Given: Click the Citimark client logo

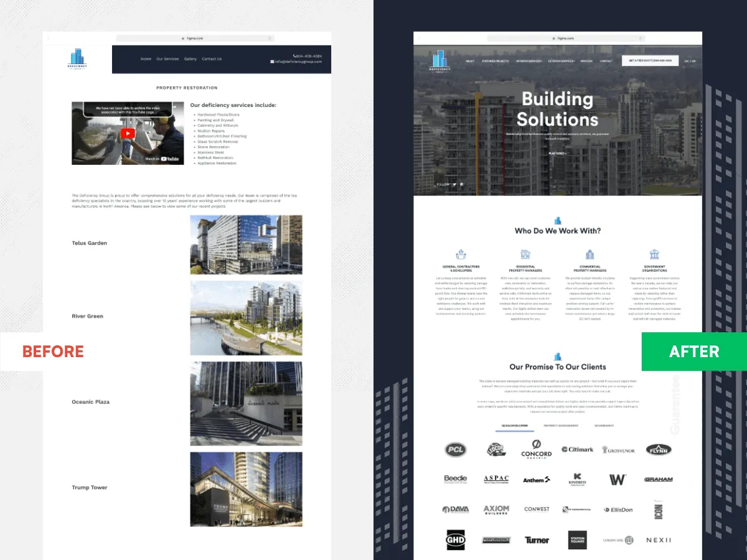Looking at the screenshot, I should click(578, 449).
